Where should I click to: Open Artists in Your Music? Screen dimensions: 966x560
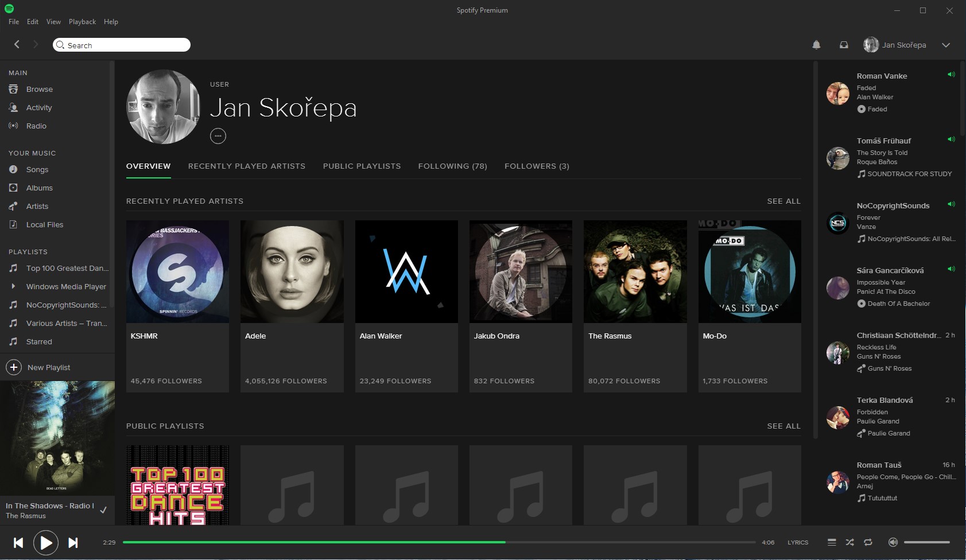(37, 206)
